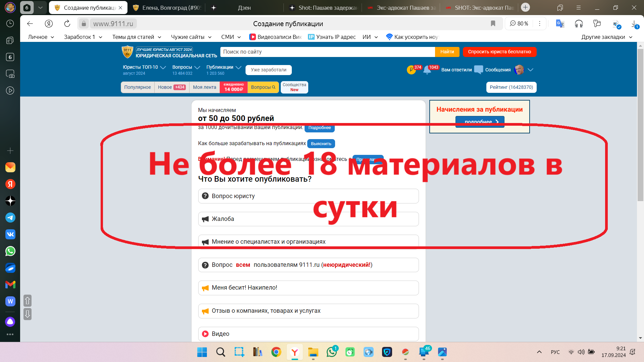The height and width of the screenshot is (362, 644).
Task: Click the notification bell with 1043 badge
Action: (x=427, y=70)
